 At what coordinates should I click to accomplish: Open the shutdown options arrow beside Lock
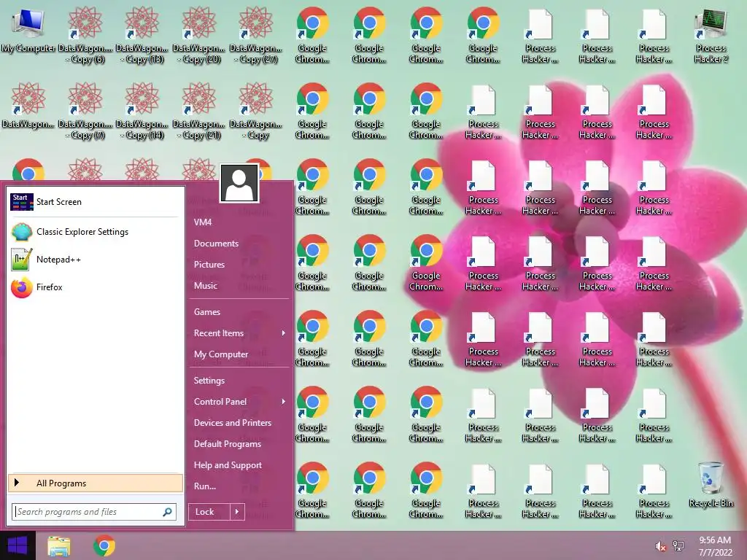(237, 512)
